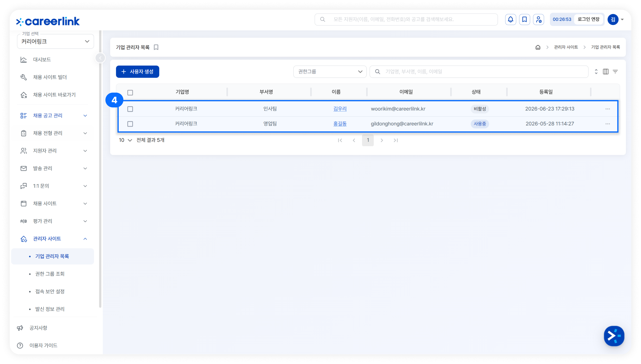Open the filter list icon
Image resolution: width=641 pixels, height=364 pixels.
[x=615, y=71]
